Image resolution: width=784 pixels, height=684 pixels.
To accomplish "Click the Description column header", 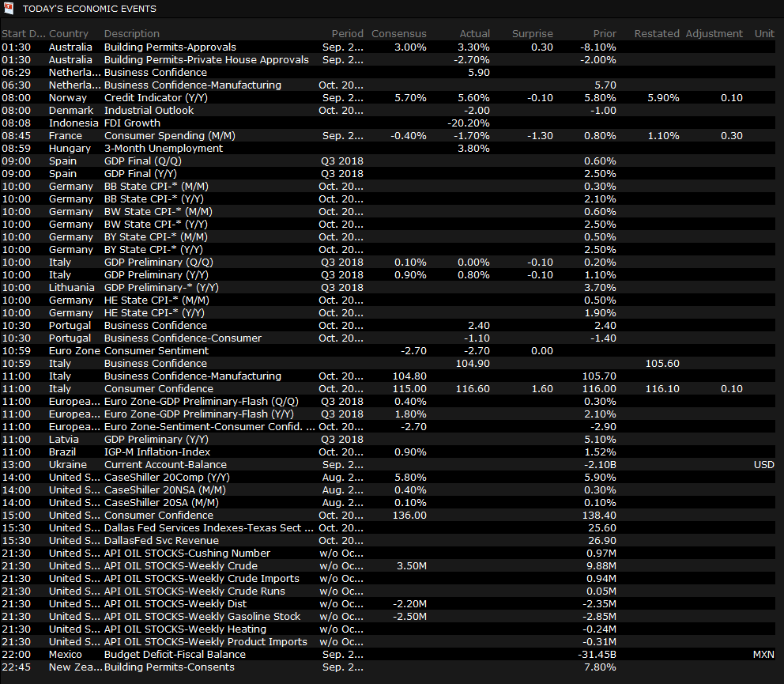I will (x=132, y=34).
